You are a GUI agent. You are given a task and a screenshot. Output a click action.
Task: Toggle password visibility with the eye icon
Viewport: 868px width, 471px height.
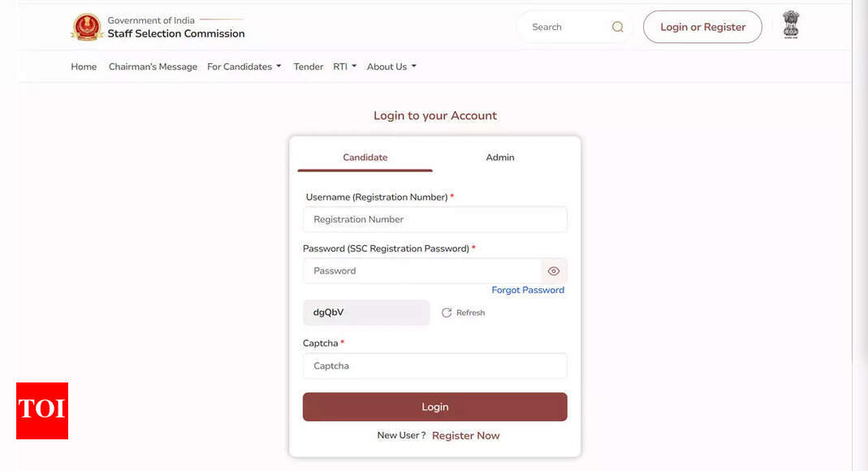tap(554, 271)
